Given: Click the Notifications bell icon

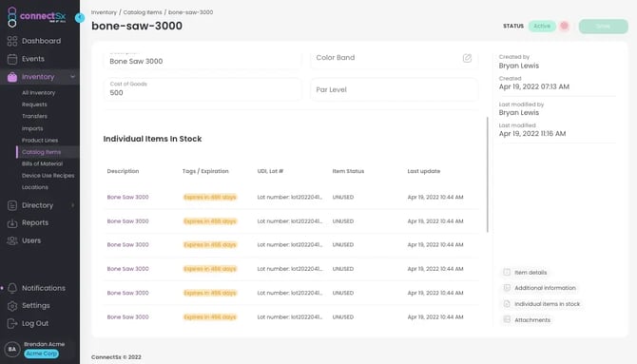Looking at the screenshot, I should coord(12,288).
